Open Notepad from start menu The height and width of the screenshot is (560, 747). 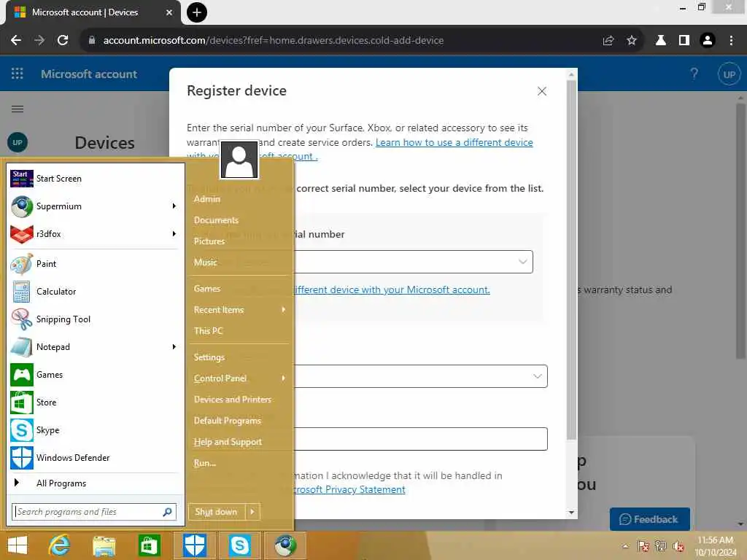[94, 346]
